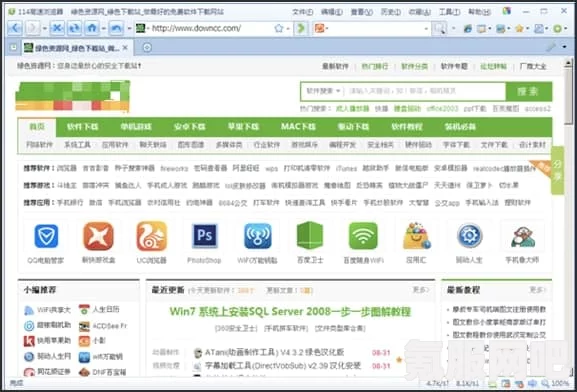
Task: Open the favorites star toolbar icon
Action: tap(519, 28)
